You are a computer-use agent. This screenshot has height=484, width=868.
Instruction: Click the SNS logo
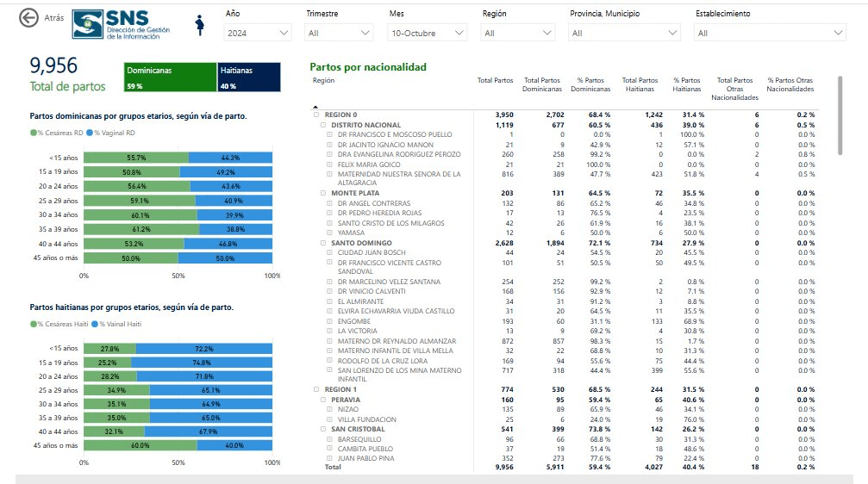[x=121, y=24]
